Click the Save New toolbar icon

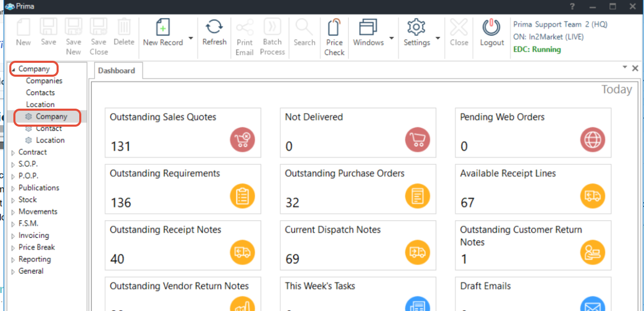[x=74, y=27]
